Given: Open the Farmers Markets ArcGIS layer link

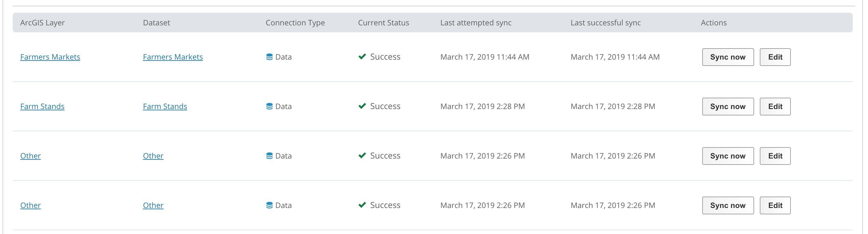Looking at the screenshot, I should click(x=50, y=57).
